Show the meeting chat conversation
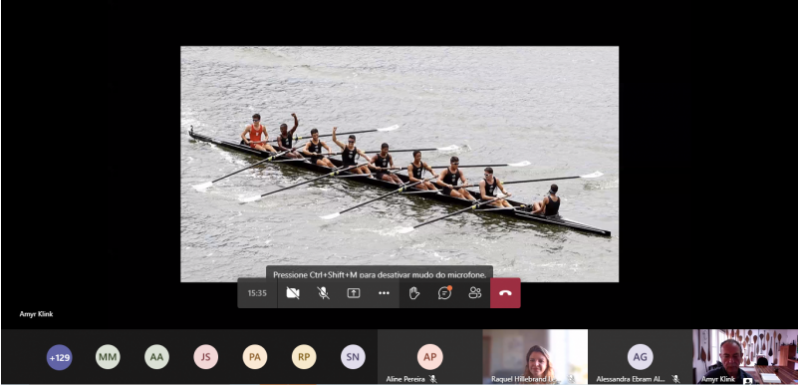Viewport: 800px width, 385px height. [444, 293]
